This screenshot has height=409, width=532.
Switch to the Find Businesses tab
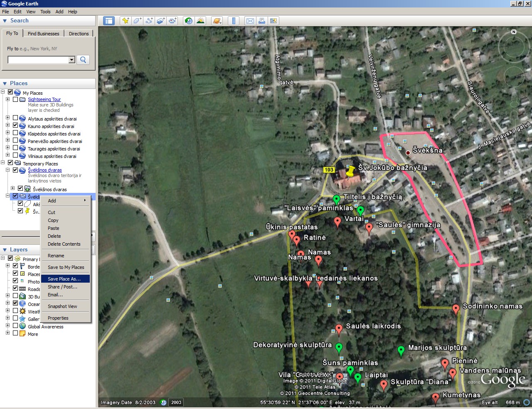click(43, 34)
